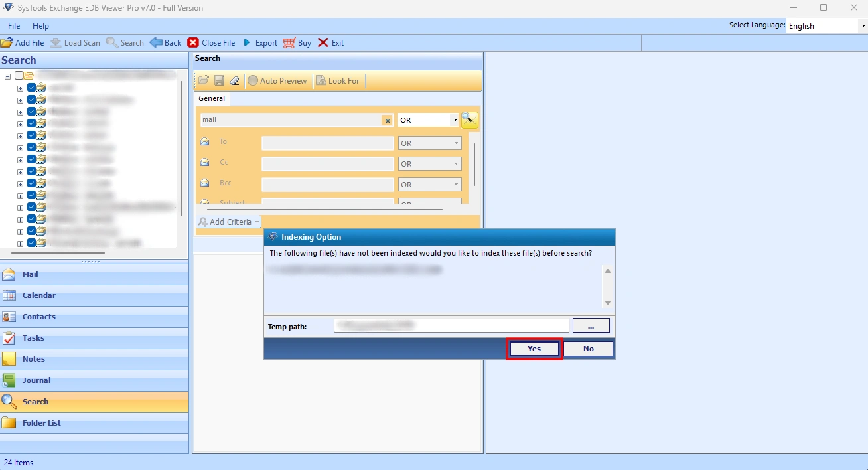Screen dimensions: 868x470
Task: Click the To recipient input field
Action: pos(328,143)
